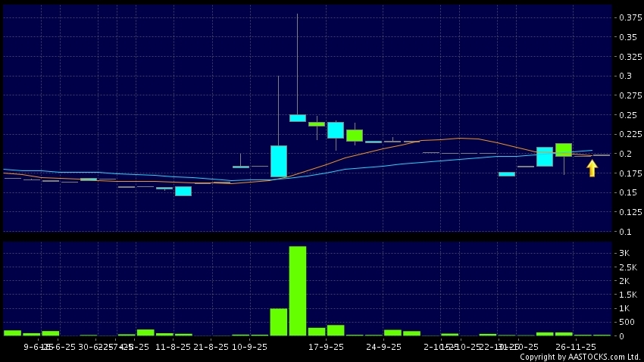
Task: Select the 0.3 price axis label
Action: point(625,76)
